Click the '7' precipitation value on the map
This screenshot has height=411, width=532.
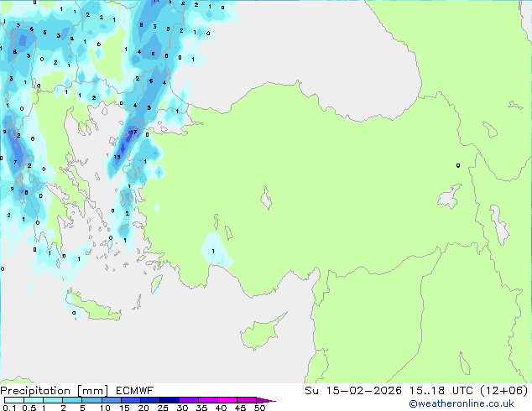click(x=15, y=162)
